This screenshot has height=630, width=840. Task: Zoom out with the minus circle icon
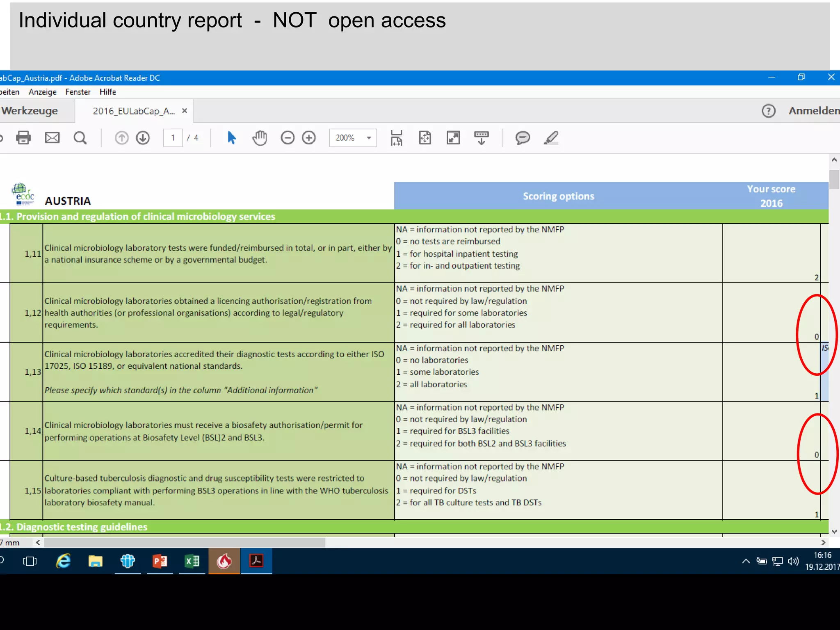click(288, 138)
